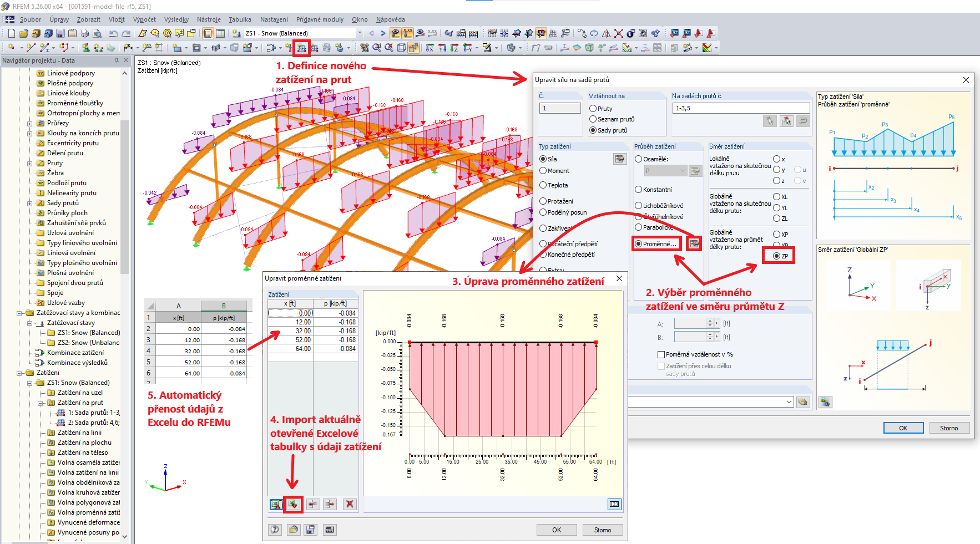Select Kombinace výsledků in the navigator

[77, 363]
